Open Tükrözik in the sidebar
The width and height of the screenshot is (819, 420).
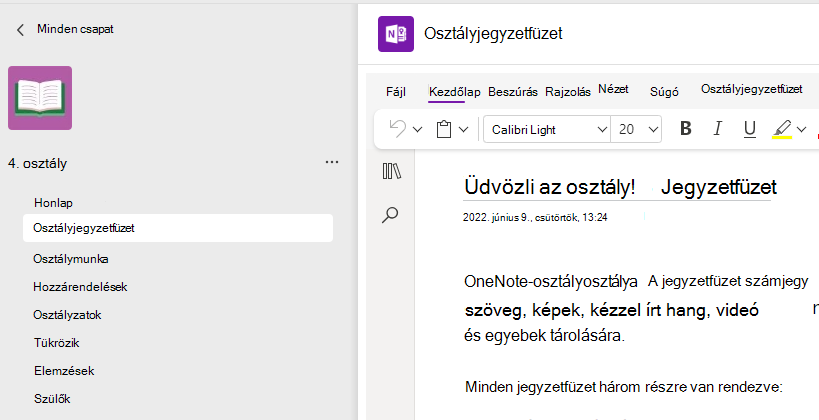[x=56, y=343]
